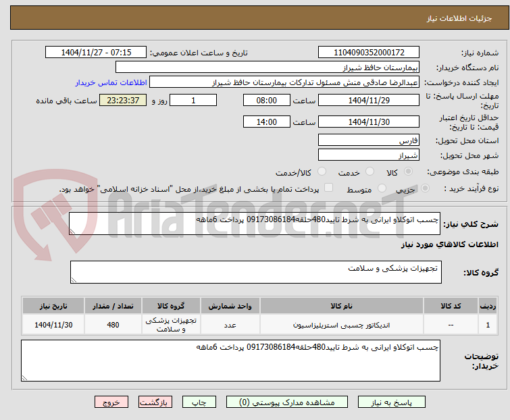The height and width of the screenshot is (420, 510).
Task: Click the page title جزئیات اطلاعات نیاز
Action: coord(459,18)
